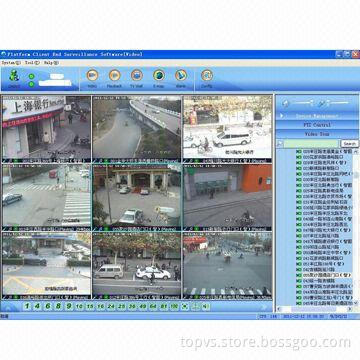Viewport: 360px width, 360px height.
Task: Open the System menu
Action: pyautogui.click(x=11, y=62)
